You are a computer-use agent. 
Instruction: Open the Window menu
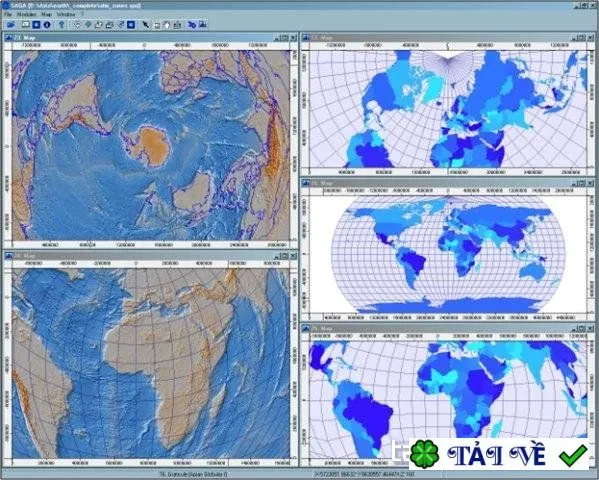coord(66,15)
